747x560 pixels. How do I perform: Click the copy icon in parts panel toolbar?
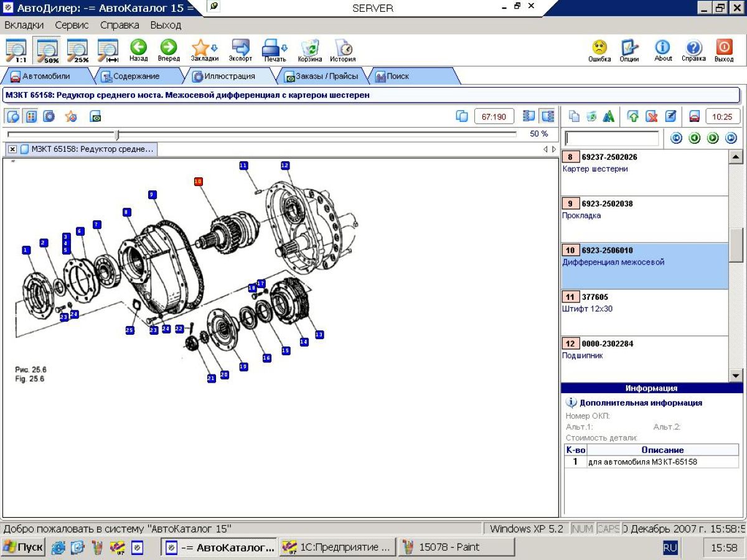click(x=575, y=116)
